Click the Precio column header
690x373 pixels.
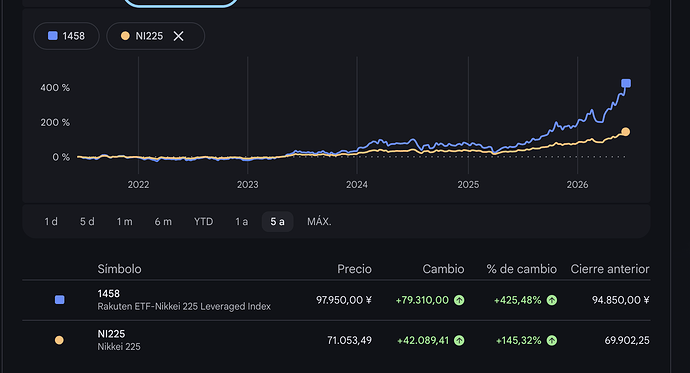click(x=354, y=269)
